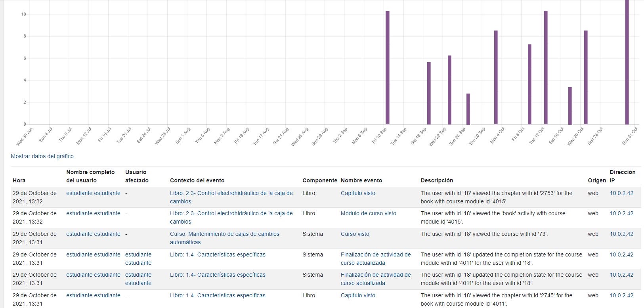Open user name in "Módulo de curso visto" row

pos(93,213)
